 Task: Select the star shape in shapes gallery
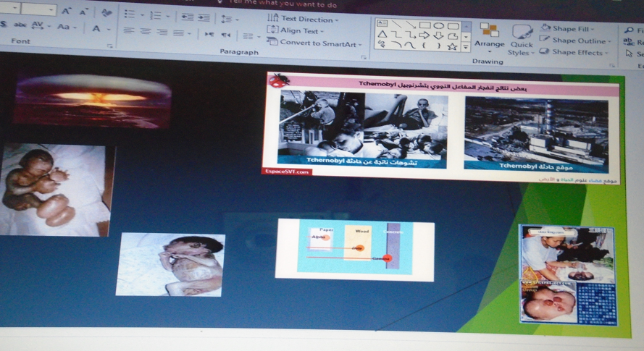452,46
